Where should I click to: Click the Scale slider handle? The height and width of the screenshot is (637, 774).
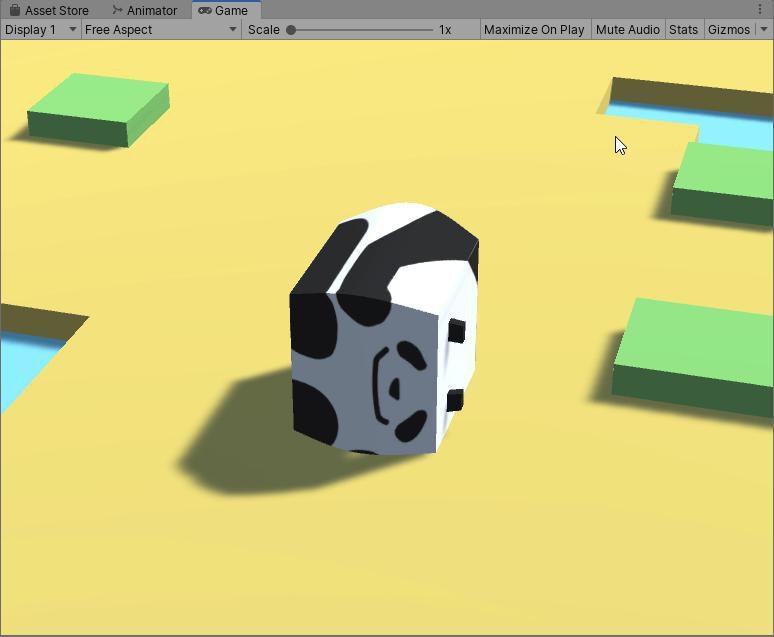click(x=291, y=30)
